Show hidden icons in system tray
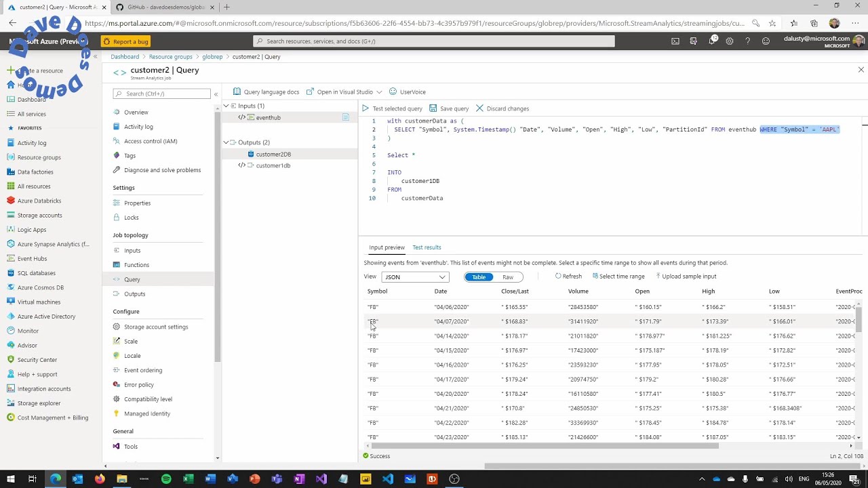 [703, 479]
